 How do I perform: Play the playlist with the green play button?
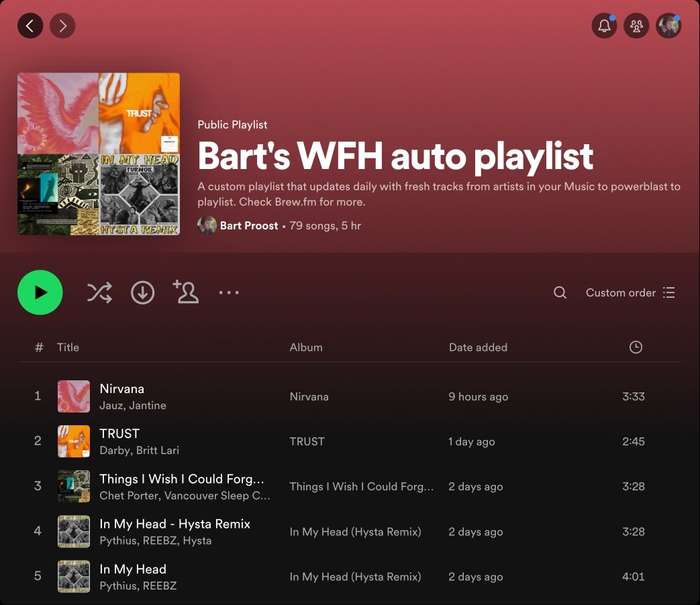[40, 292]
